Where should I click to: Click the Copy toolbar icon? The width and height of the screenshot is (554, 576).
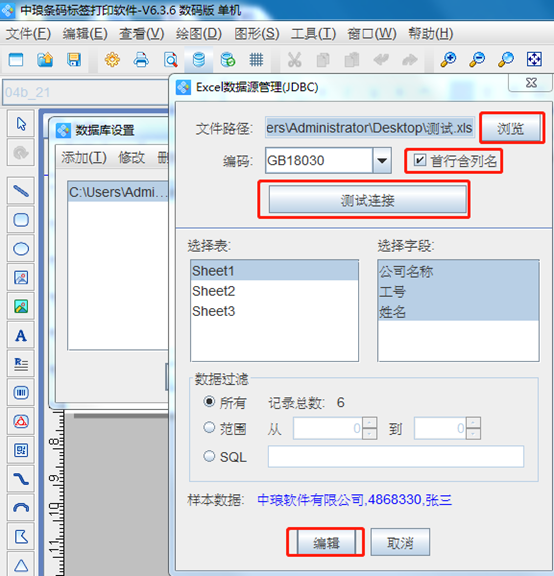click(x=323, y=60)
